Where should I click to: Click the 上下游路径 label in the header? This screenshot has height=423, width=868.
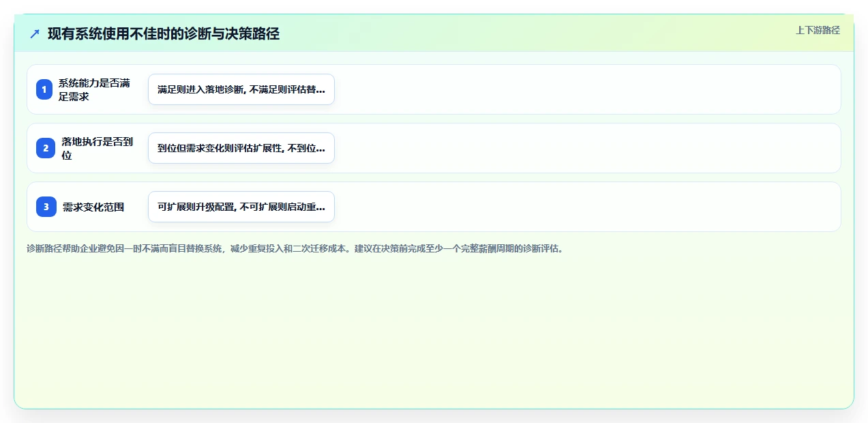pos(818,30)
